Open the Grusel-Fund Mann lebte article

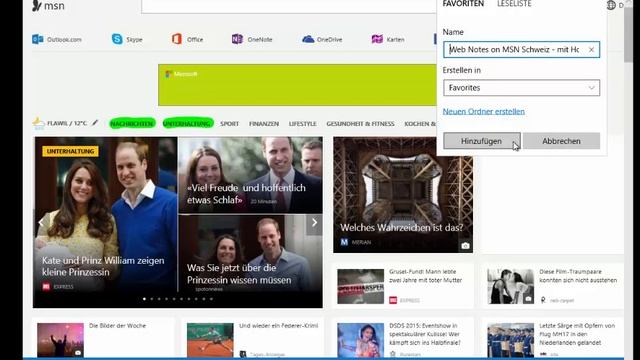pos(425,276)
